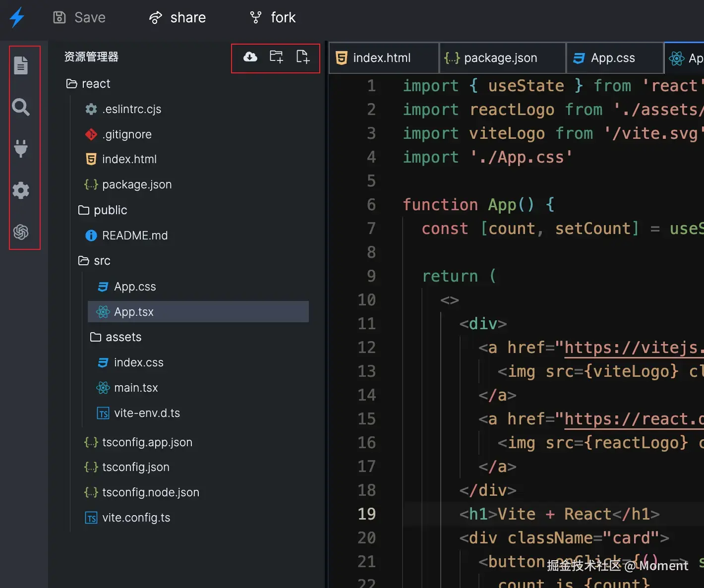Image resolution: width=704 pixels, height=588 pixels.
Task: Click the './App.css' import string
Action: (521, 157)
